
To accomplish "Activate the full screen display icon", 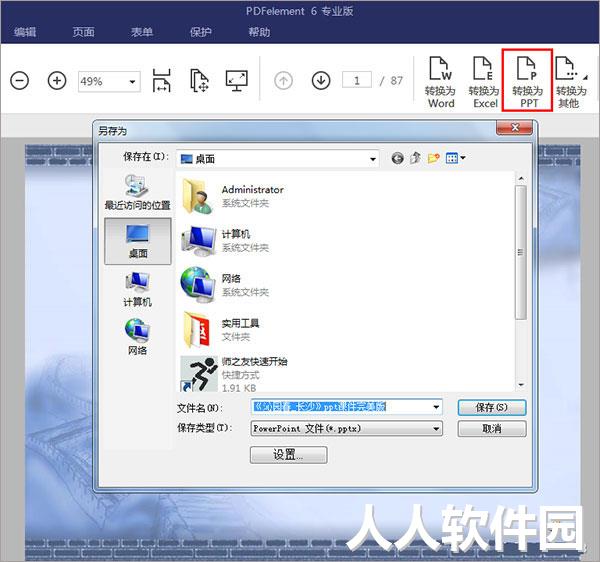I will [x=236, y=81].
